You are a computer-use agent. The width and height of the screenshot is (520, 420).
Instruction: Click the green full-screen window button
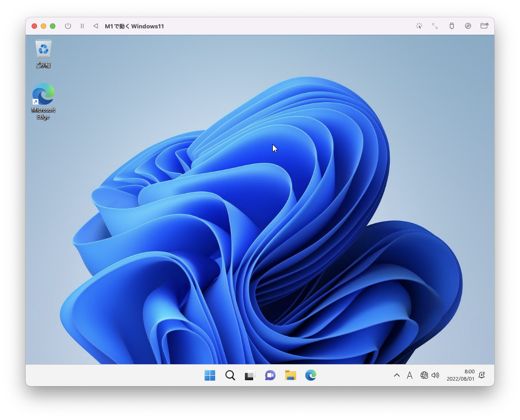53,26
